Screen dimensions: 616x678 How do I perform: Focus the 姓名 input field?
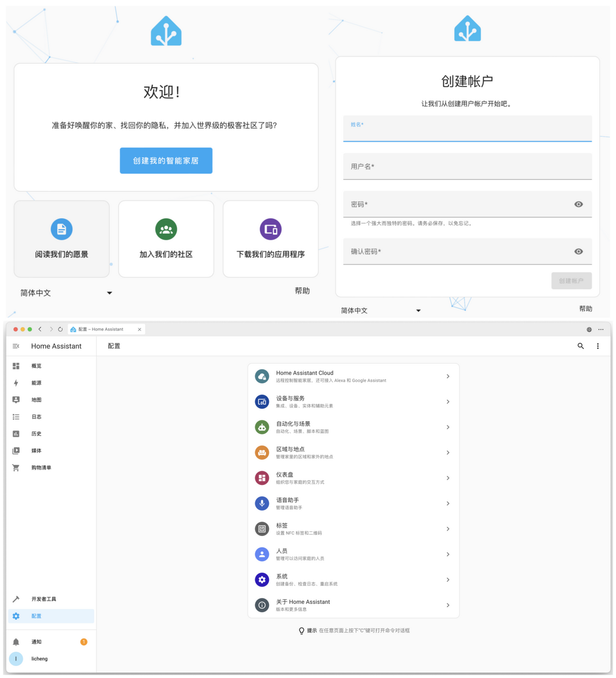467,128
